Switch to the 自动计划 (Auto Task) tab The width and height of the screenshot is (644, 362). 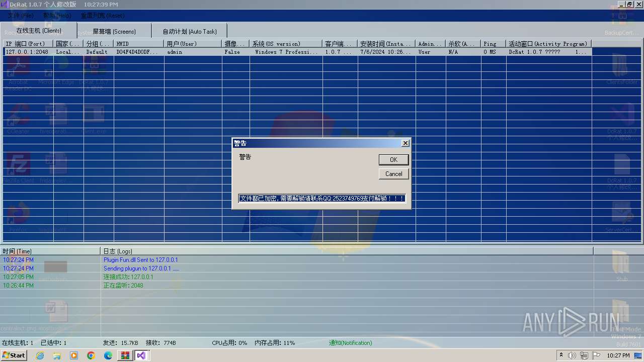pos(190,31)
